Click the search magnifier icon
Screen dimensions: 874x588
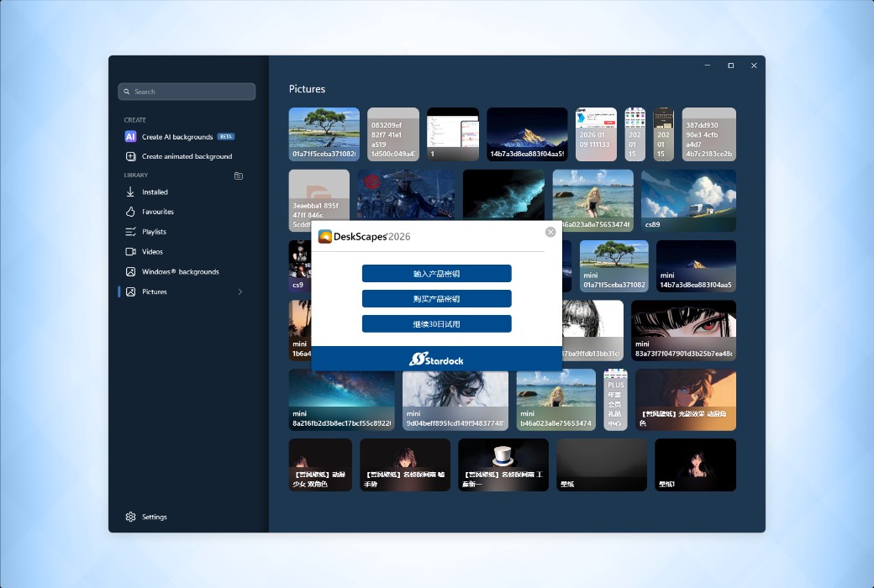click(127, 92)
